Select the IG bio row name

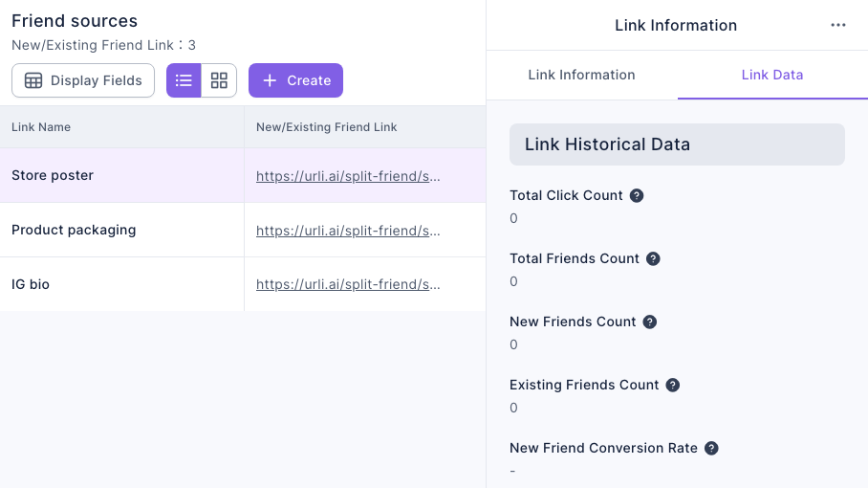click(31, 284)
